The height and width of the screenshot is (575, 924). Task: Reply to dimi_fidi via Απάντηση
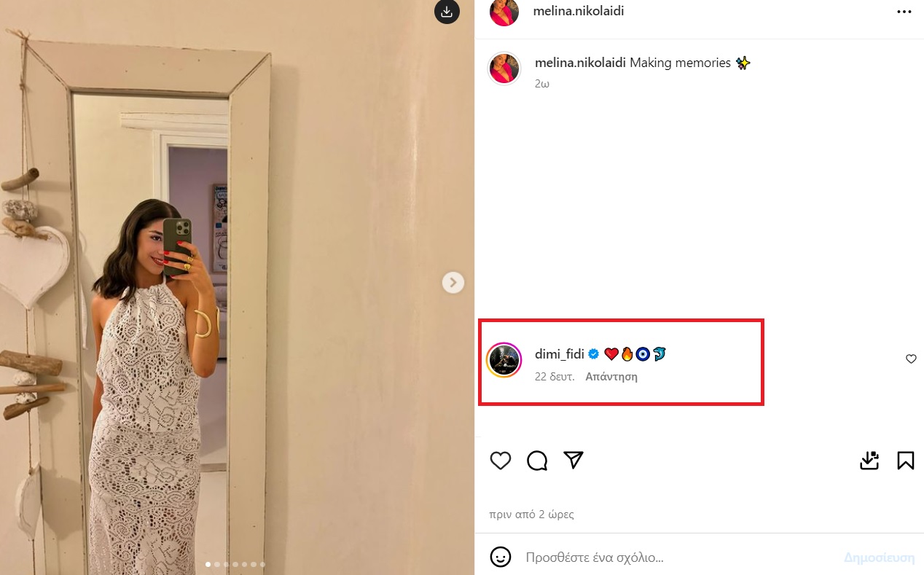(611, 377)
